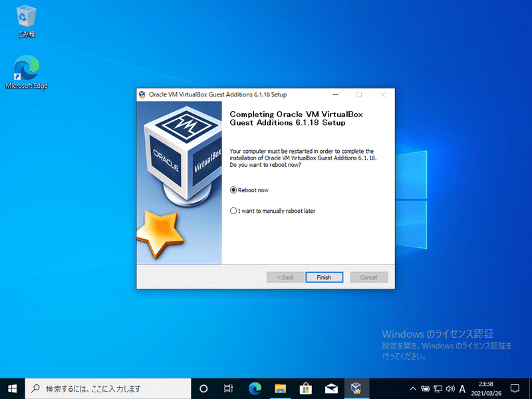Screen dimensions: 532x399
Task: Open the volume speaker icon
Action: click(x=450, y=388)
